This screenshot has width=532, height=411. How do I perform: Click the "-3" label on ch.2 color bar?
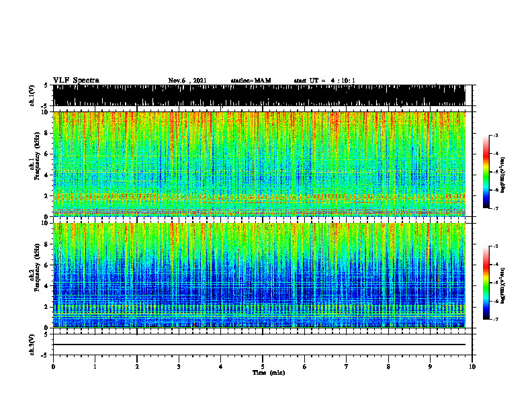(x=495, y=246)
